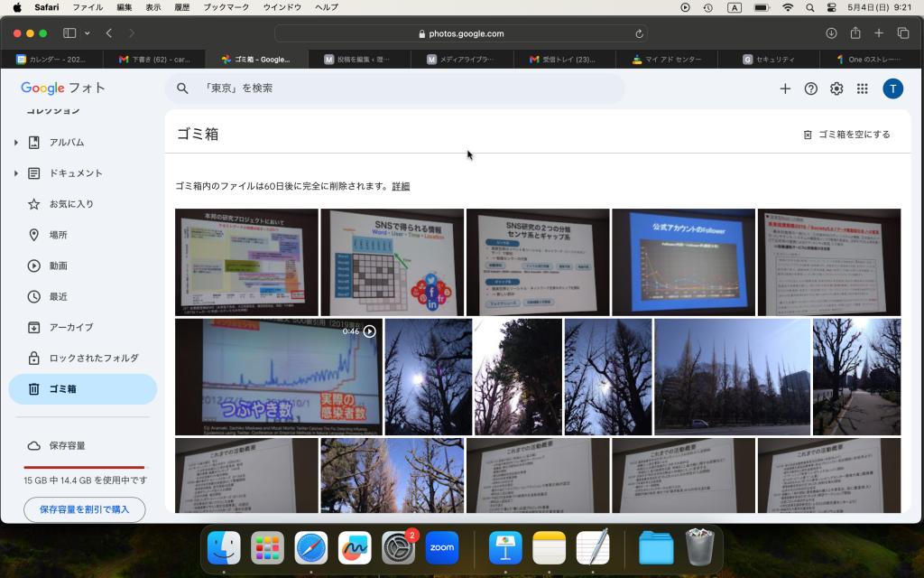Go back in Safari history
The width and height of the screenshot is (924, 578).
pos(109,33)
